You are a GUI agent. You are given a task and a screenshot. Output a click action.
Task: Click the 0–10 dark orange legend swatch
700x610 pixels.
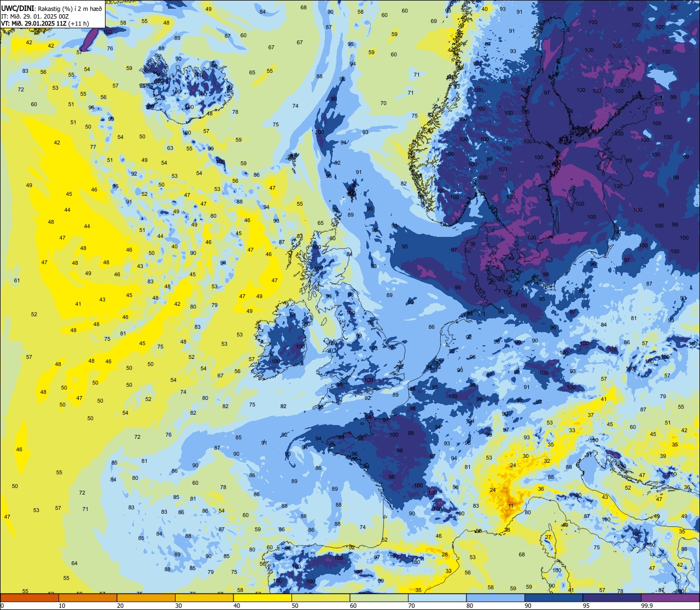point(30,597)
